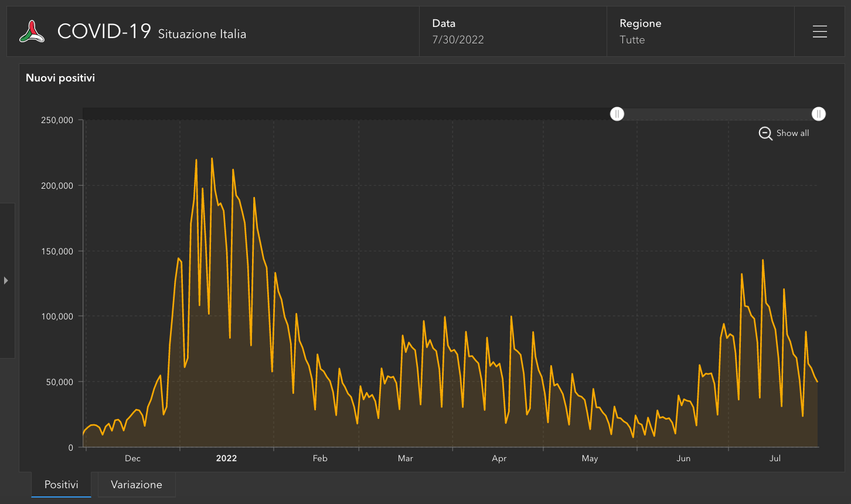Select the Positivi tab

(61, 485)
